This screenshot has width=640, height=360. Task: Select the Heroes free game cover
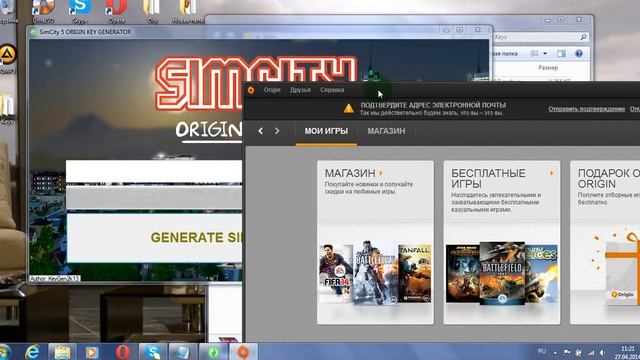541,273
